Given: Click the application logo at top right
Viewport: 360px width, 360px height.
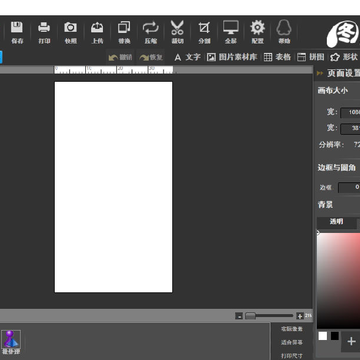Looking at the screenshot, I should click(343, 34).
